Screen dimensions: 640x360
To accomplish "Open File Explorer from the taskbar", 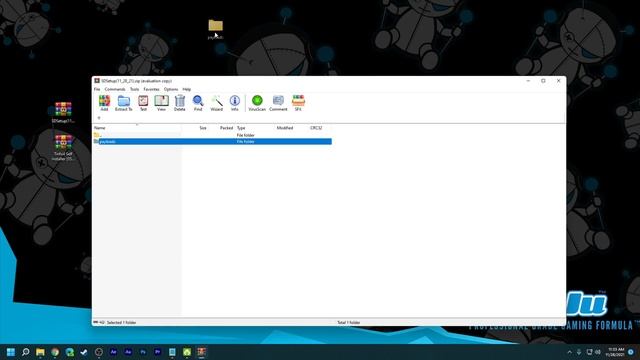I will [40, 352].
